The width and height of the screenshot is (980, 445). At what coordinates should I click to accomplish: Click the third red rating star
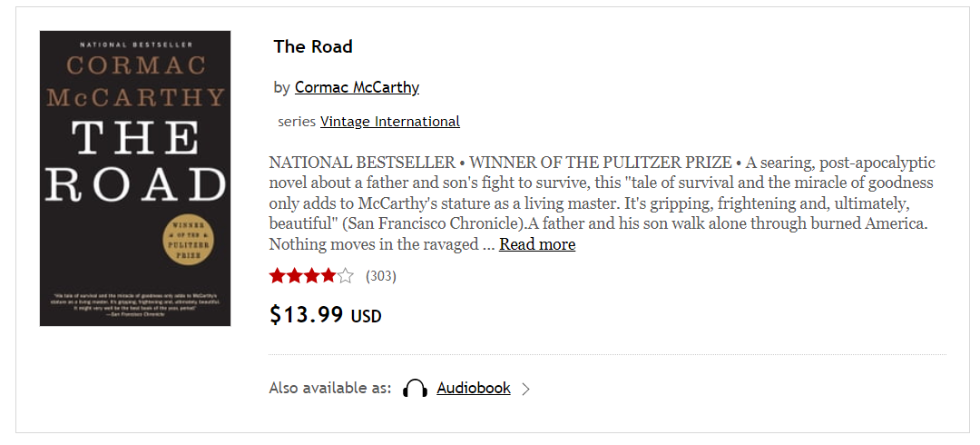pos(311,276)
